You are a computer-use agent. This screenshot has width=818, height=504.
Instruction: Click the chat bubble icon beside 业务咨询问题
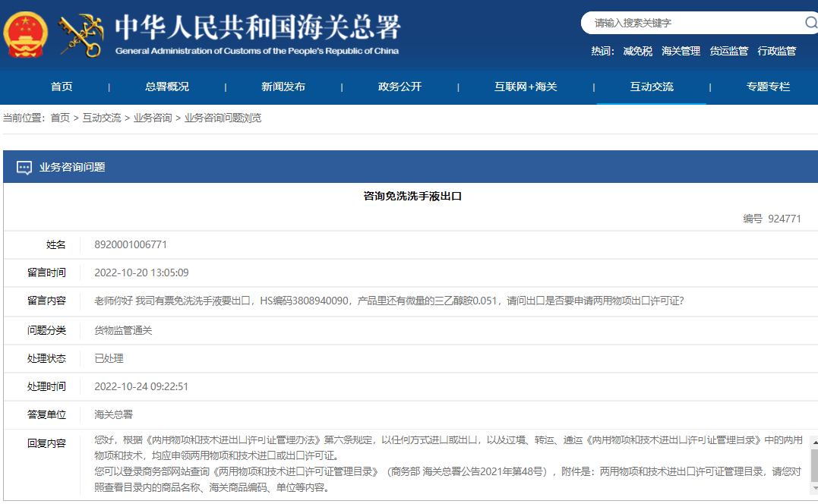click(25, 168)
